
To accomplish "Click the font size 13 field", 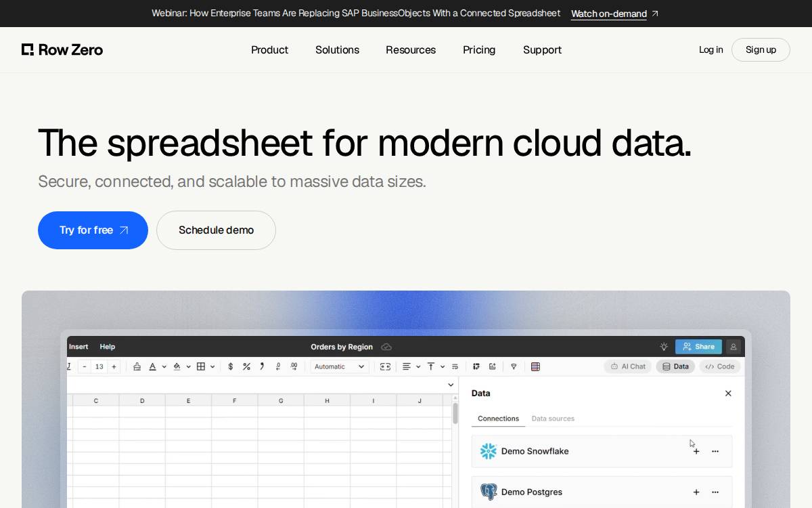I will (99, 366).
